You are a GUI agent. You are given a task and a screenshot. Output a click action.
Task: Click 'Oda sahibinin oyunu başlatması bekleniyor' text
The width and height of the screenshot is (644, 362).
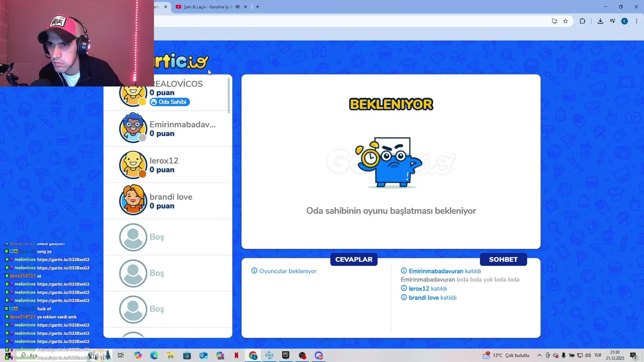tap(391, 211)
